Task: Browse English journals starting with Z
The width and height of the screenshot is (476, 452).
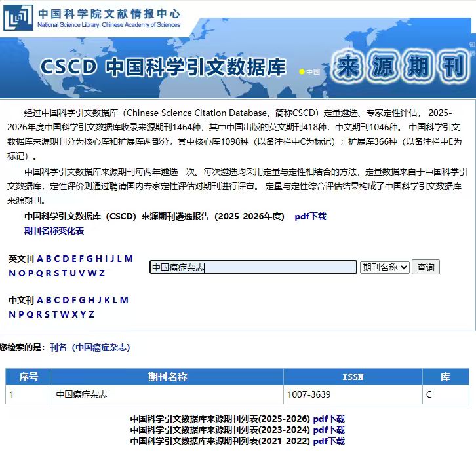Action: tap(102, 273)
